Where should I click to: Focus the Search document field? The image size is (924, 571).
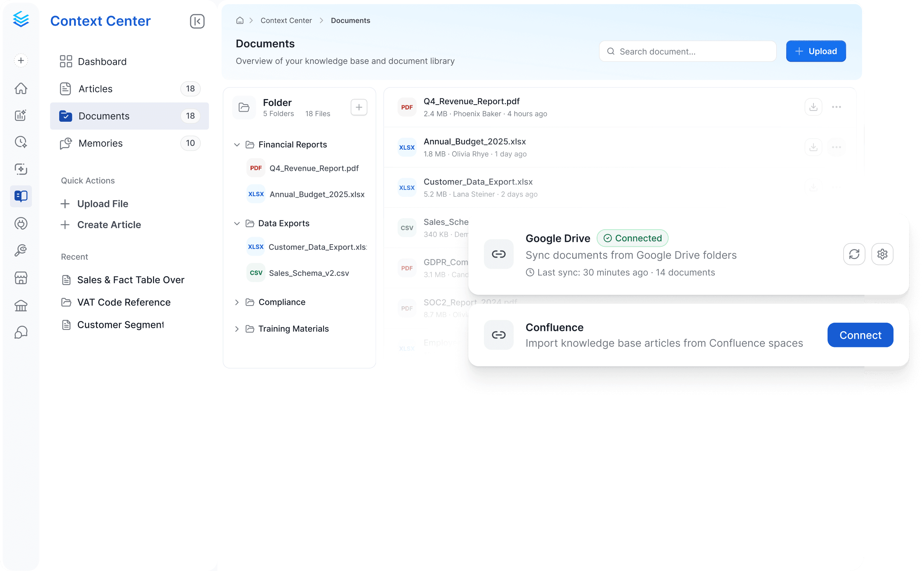click(687, 51)
